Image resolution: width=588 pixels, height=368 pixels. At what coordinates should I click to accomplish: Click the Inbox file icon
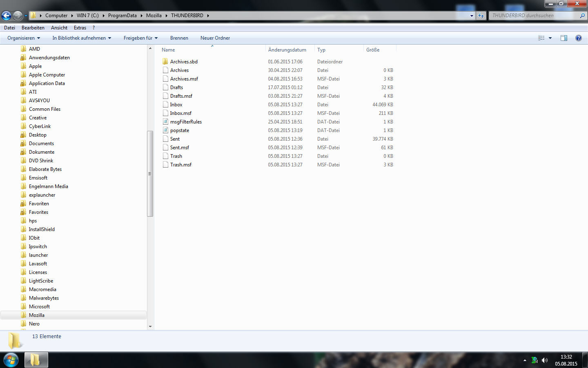(x=165, y=104)
